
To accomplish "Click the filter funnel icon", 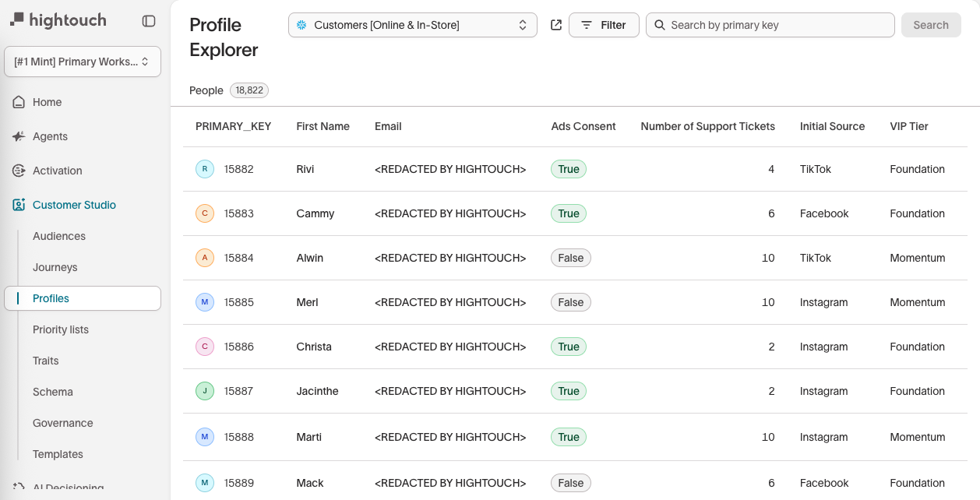I will pyautogui.click(x=587, y=24).
